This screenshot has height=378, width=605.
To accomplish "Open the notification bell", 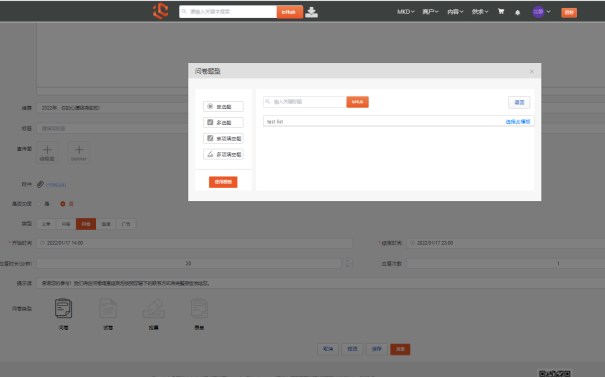I will pos(517,12).
